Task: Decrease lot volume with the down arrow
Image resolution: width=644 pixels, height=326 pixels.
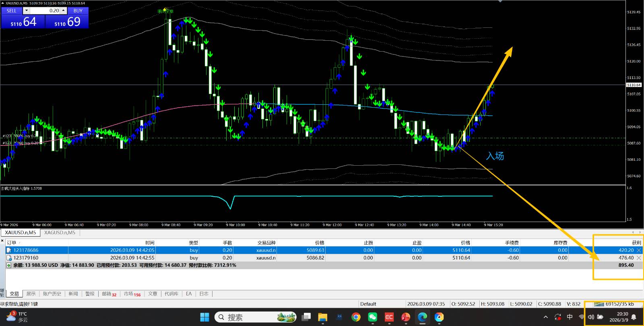Action: pyautogui.click(x=27, y=11)
